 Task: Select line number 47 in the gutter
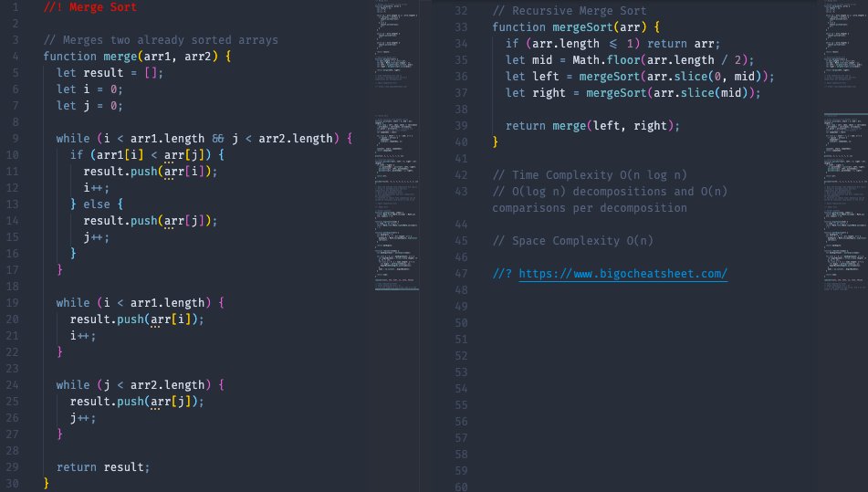[x=461, y=274]
